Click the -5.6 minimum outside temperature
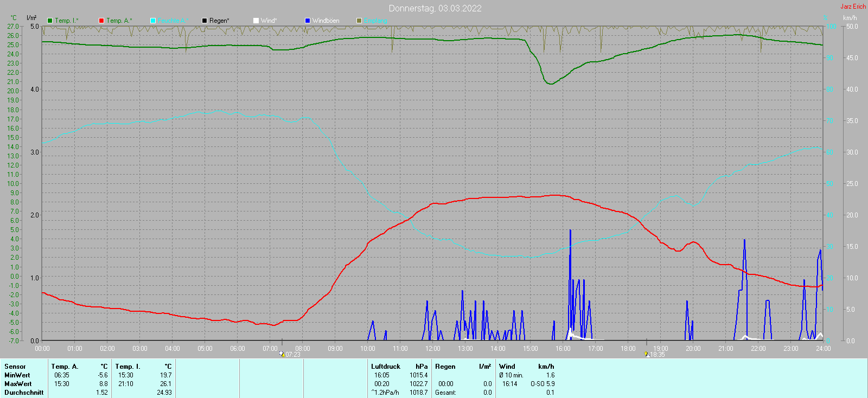The height and width of the screenshot is (398, 868). pos(103,375)
